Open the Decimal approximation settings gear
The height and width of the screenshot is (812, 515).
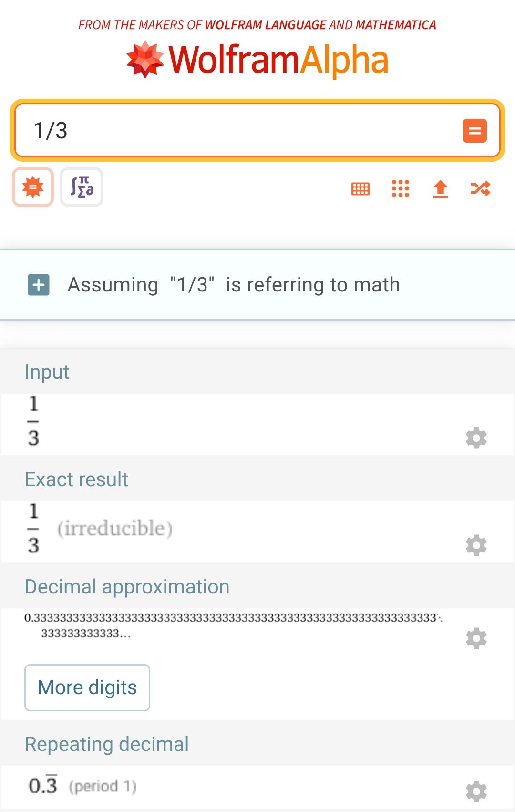(x=476, y=638)
